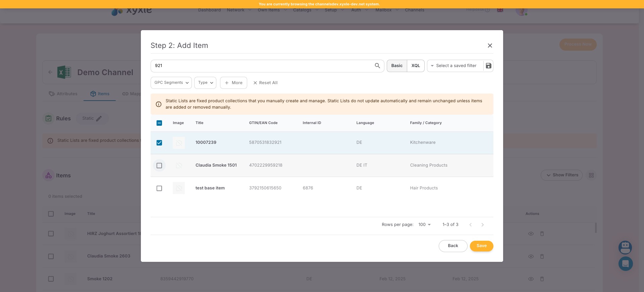The height and width of the screenshot is (292, 644).
Task: Click the save filter disk icon
Action: point(488,66)
